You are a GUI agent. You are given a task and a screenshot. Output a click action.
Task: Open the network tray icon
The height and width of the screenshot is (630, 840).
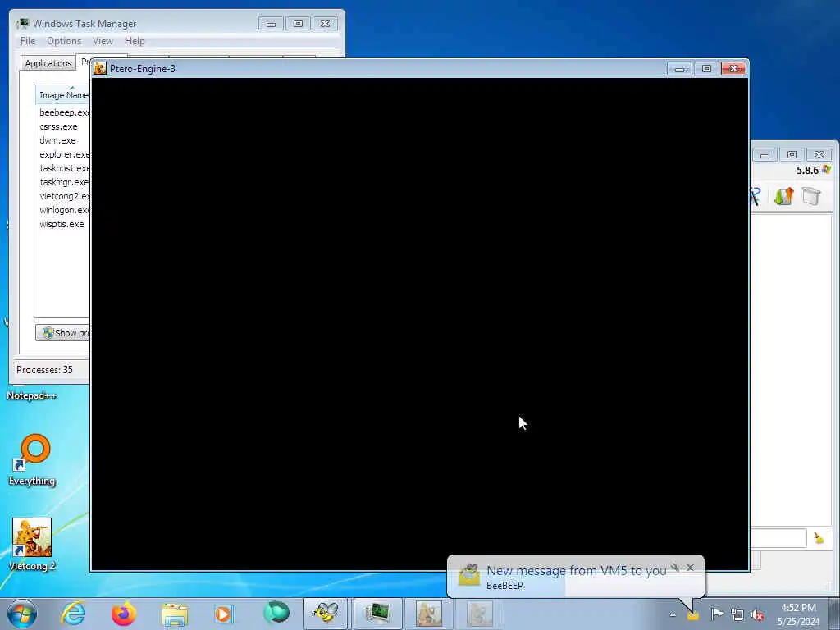point(737,614)
